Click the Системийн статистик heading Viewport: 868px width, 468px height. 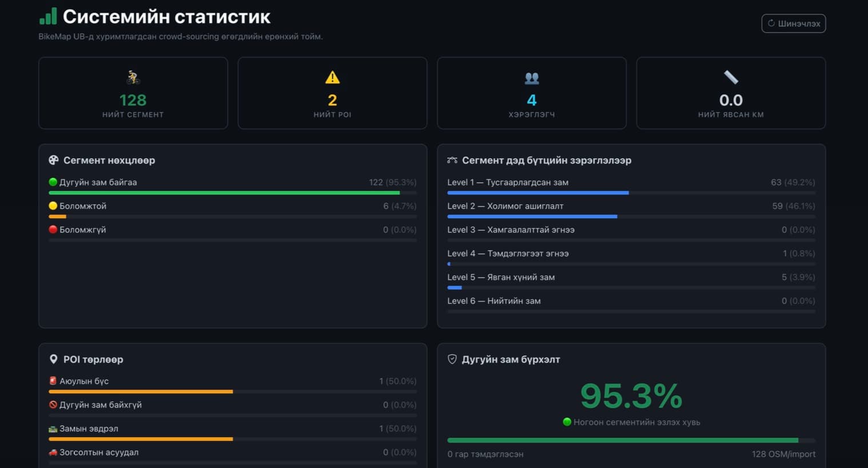(x=166, y=17)
